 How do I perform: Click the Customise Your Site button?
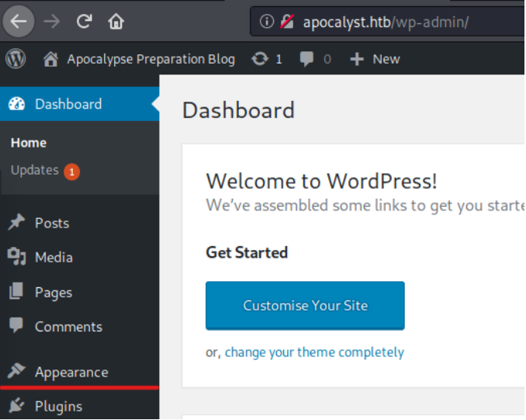305,306
